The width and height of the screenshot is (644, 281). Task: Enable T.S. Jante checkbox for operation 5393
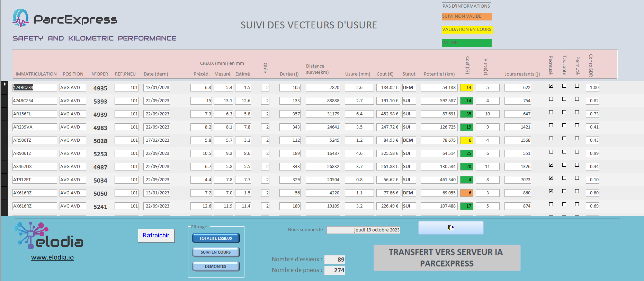point(564,99)
